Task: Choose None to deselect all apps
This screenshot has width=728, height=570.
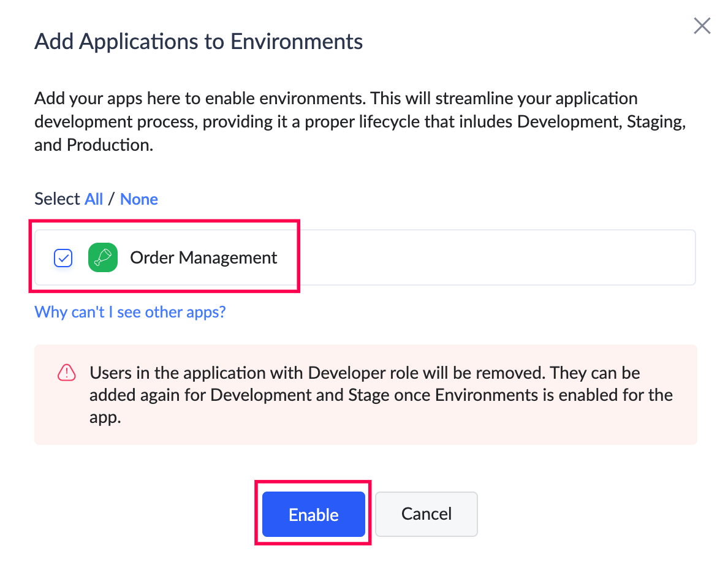Action: point(139,199)
